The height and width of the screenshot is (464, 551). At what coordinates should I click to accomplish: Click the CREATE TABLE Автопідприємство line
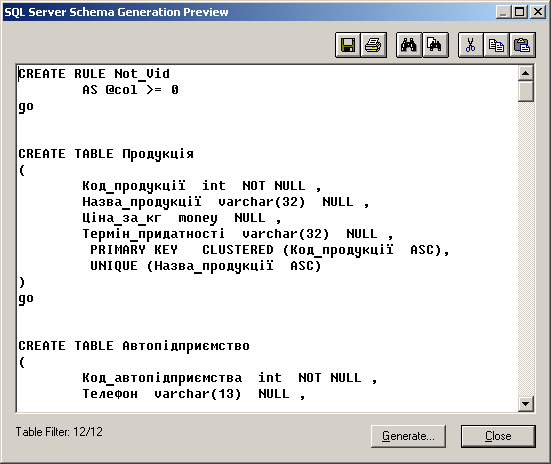coord(134,346)
